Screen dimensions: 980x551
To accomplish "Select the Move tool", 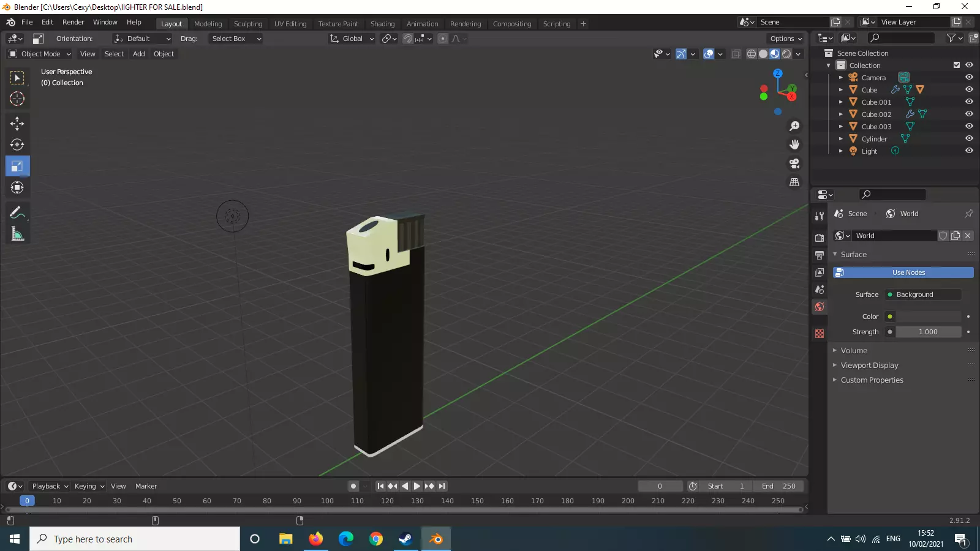I will 17,124.
